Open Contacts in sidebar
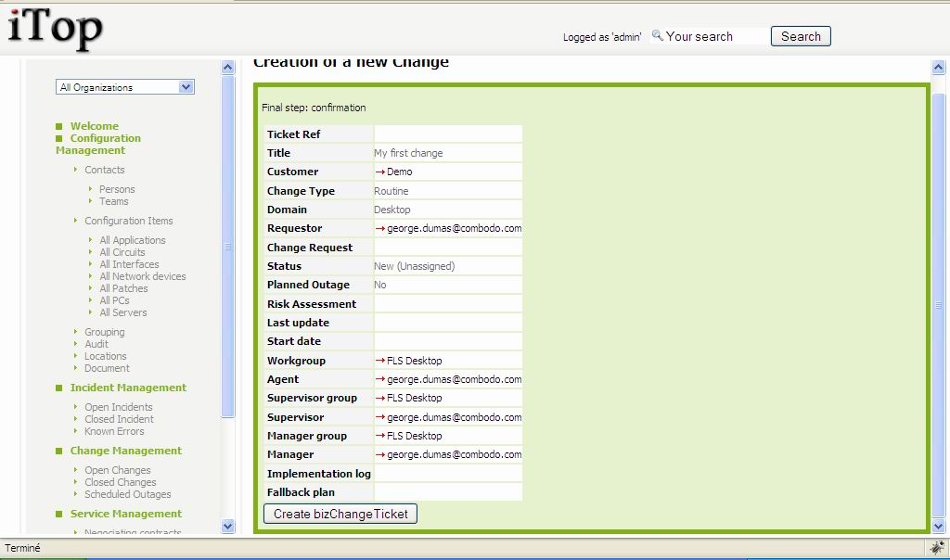 (104, 170)
